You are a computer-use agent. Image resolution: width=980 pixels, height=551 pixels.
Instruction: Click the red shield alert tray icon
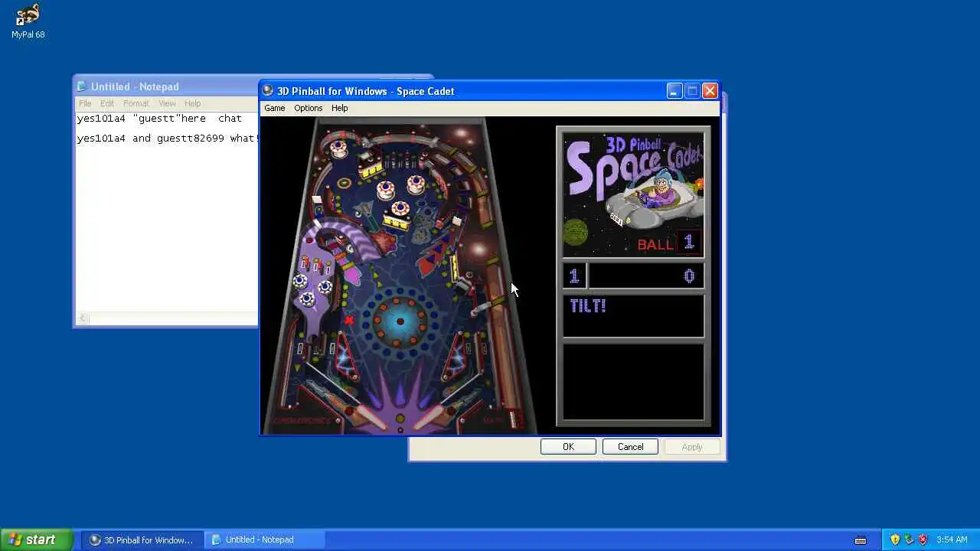pos(923,540)
